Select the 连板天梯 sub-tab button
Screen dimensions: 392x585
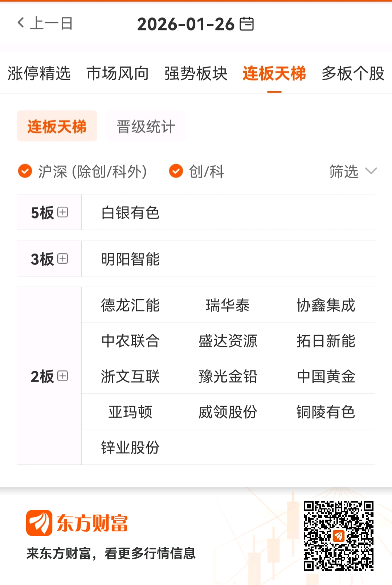[57, 126]
